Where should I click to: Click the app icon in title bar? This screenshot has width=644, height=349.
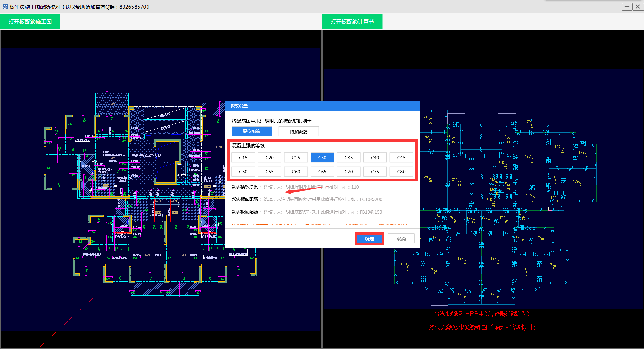[x=5, y=7]
